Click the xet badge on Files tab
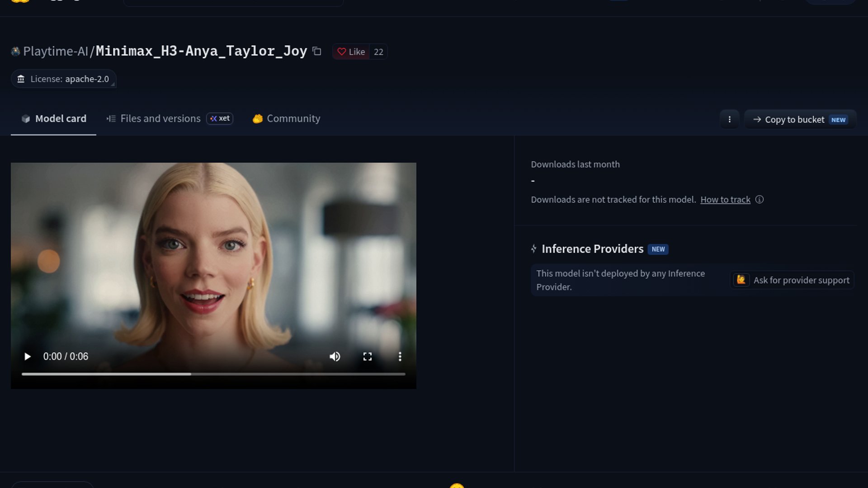 (x=220, y=118)
